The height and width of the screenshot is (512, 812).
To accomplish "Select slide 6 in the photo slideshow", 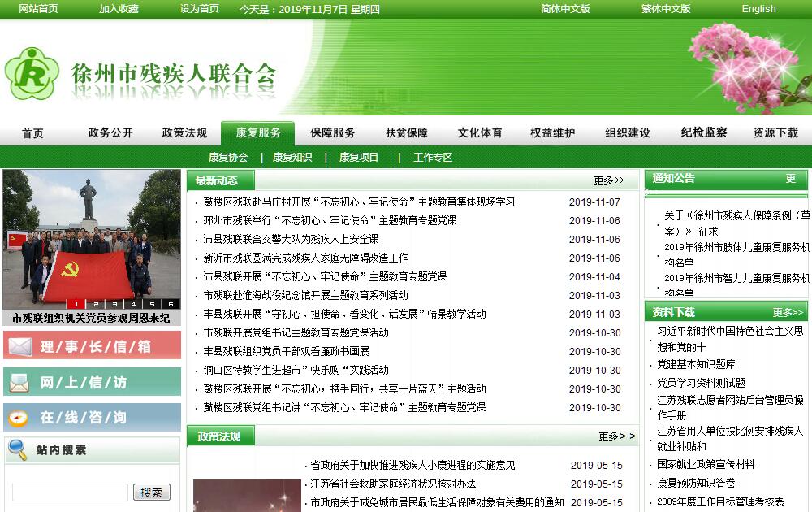I will (x=171, y=304).
